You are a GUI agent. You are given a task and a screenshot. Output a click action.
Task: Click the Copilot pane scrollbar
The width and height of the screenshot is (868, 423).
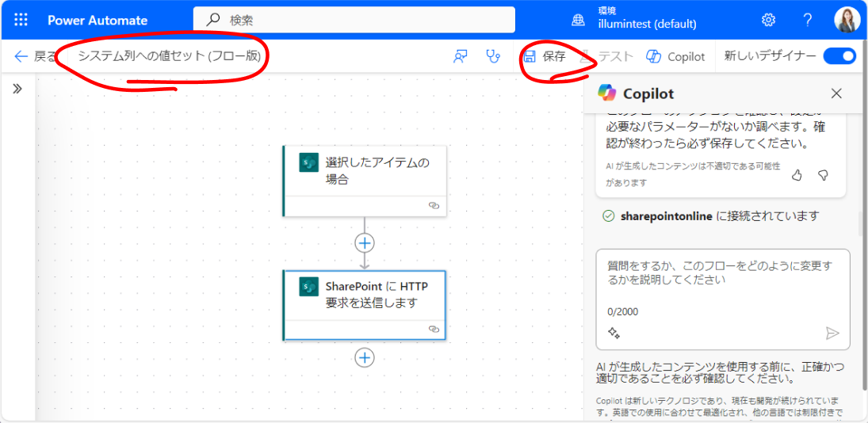pyautogui.click(x=861, y=223)
